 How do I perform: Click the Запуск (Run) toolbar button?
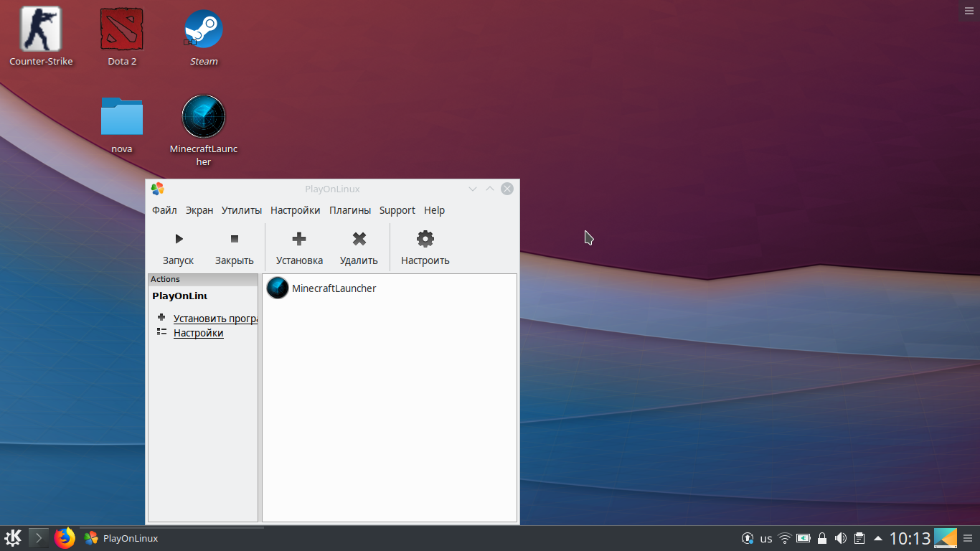pos(178,248)
